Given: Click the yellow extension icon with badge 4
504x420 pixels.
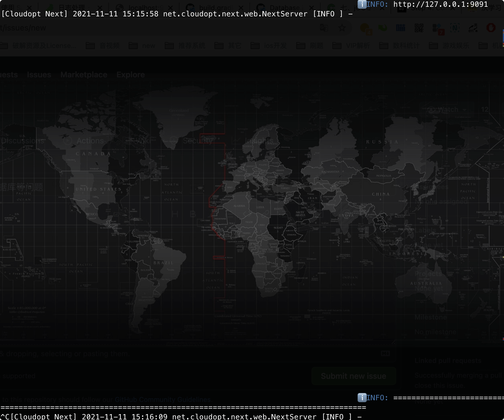Looking at the screenshot, I should tap(365, 29).
